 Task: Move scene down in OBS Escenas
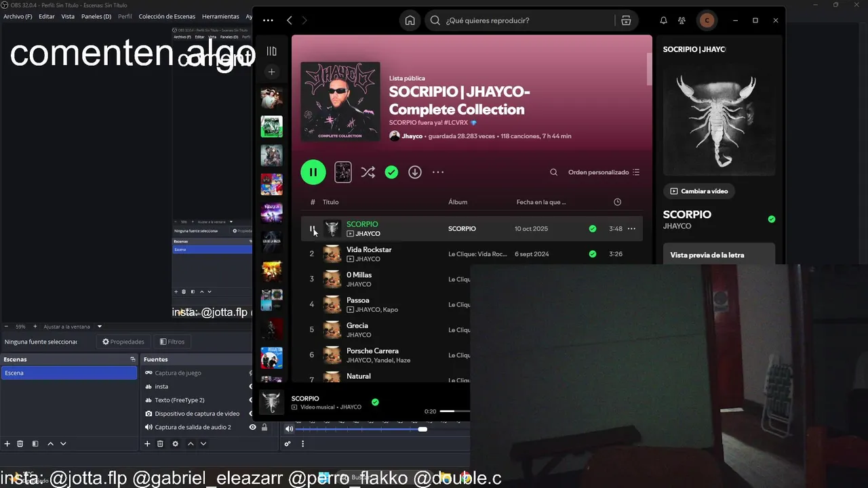click(x=63, y=443)
